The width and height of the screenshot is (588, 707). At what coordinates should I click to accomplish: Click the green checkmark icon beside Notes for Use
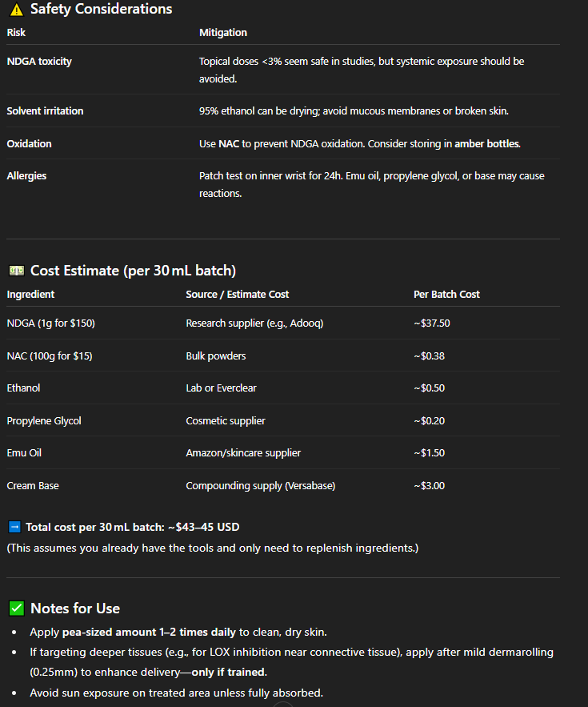(x=17, y=609)
